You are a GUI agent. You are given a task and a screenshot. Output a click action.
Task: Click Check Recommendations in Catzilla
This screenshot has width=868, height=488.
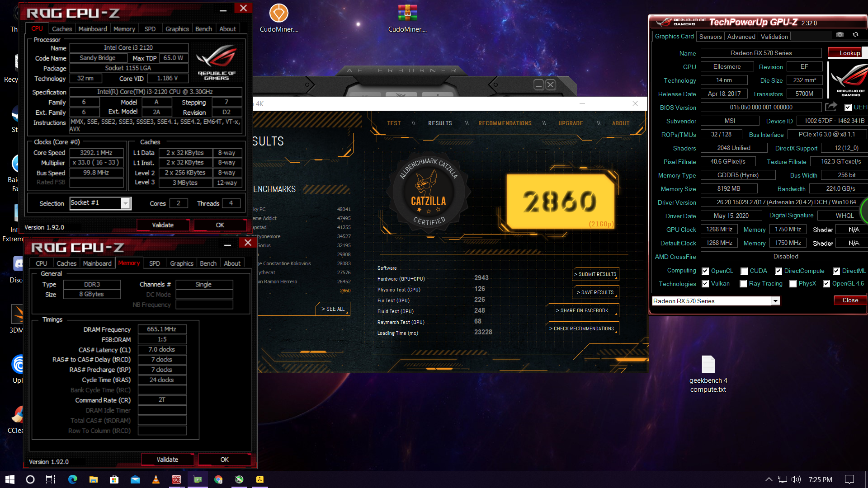click(582, 328)
